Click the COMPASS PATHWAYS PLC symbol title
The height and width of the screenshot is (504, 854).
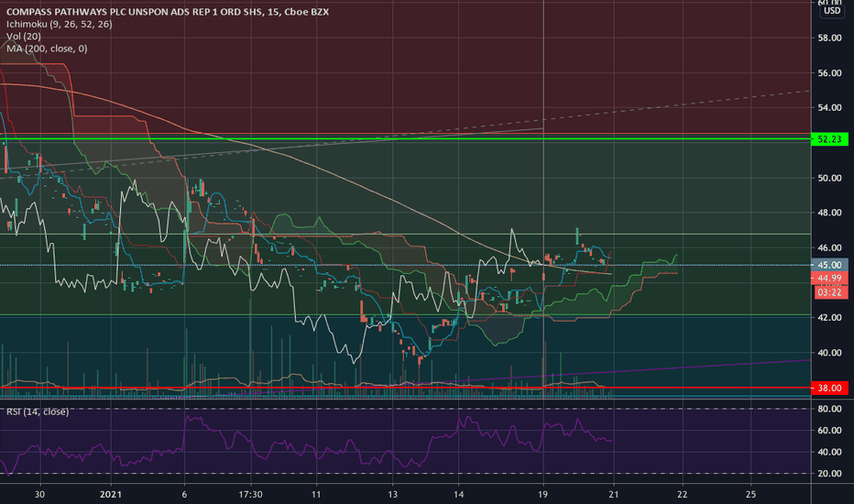click(x=168, y=11)
